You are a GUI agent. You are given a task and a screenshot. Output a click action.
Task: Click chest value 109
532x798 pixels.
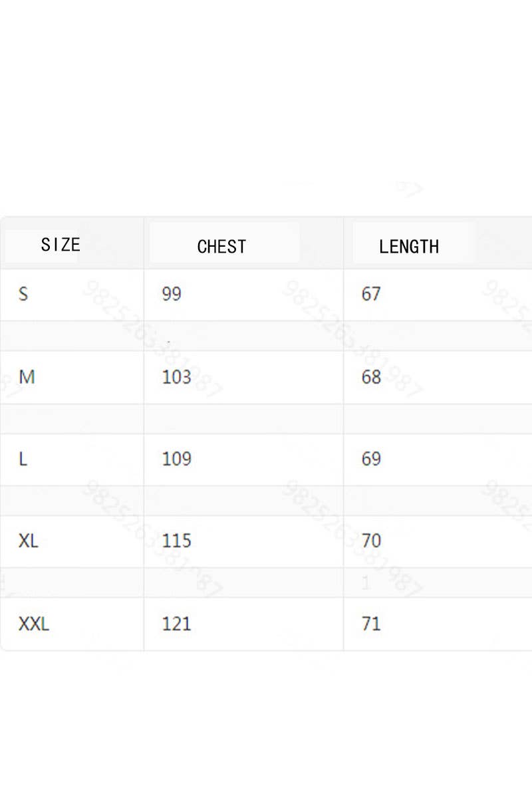(176, 459)
